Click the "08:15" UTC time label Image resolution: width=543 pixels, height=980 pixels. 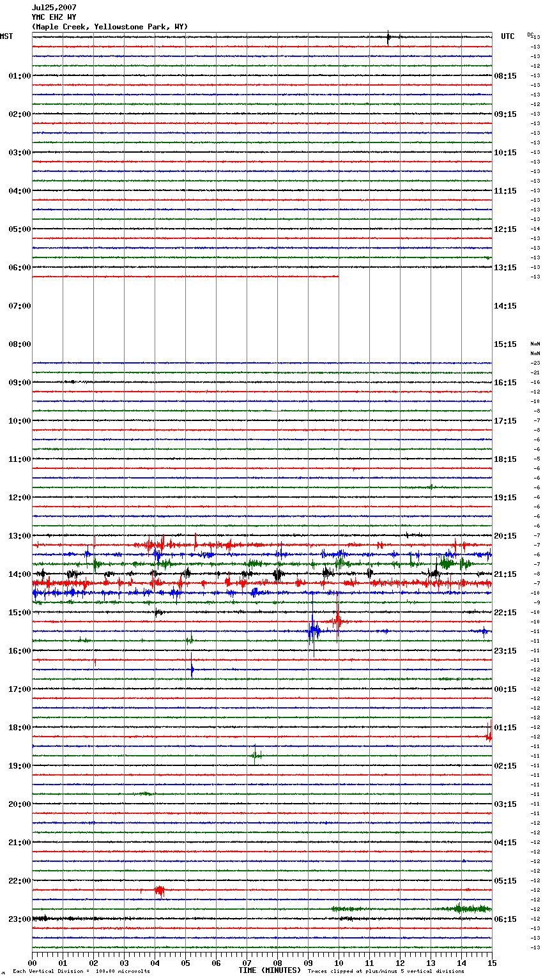click(x=505, y=76)
